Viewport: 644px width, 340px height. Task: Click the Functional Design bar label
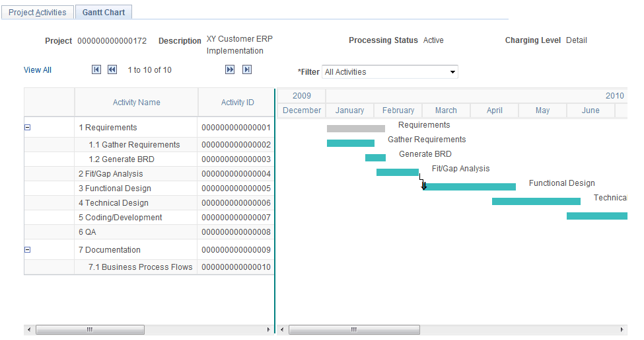tap(561, 183)
